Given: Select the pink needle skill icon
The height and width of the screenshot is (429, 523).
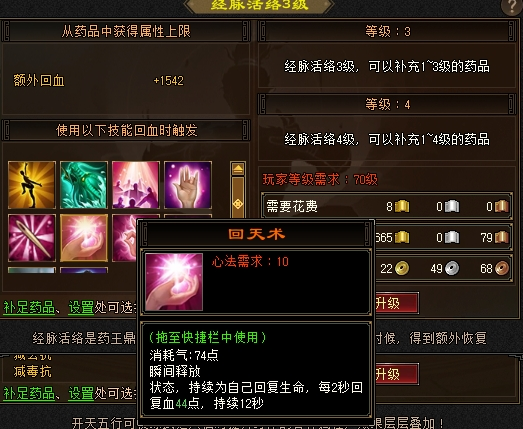Looking at the screenshot, I should click(32, 238).
